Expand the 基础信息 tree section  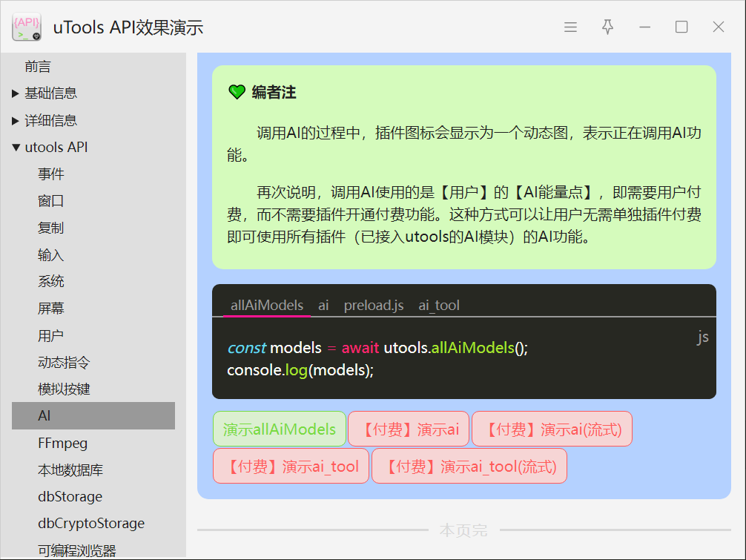click(x=16, y=93)
